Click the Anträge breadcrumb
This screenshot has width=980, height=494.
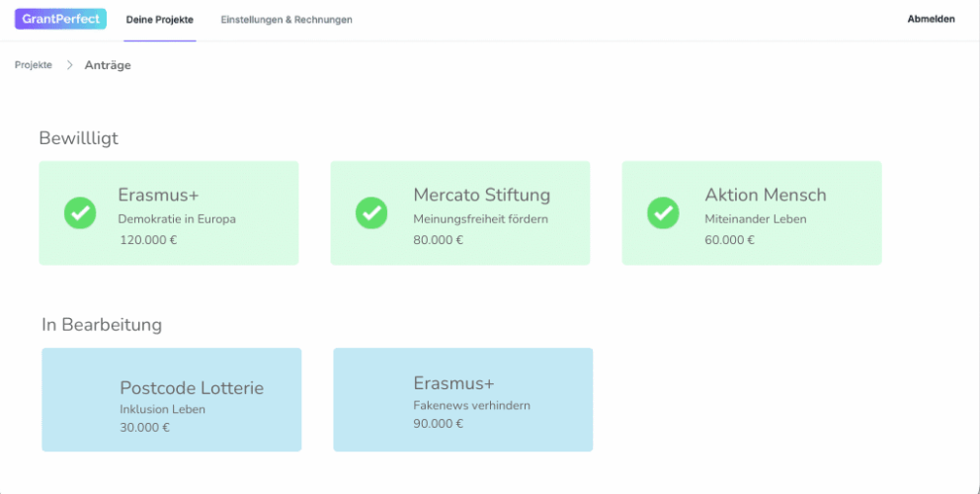pos(108,65)
